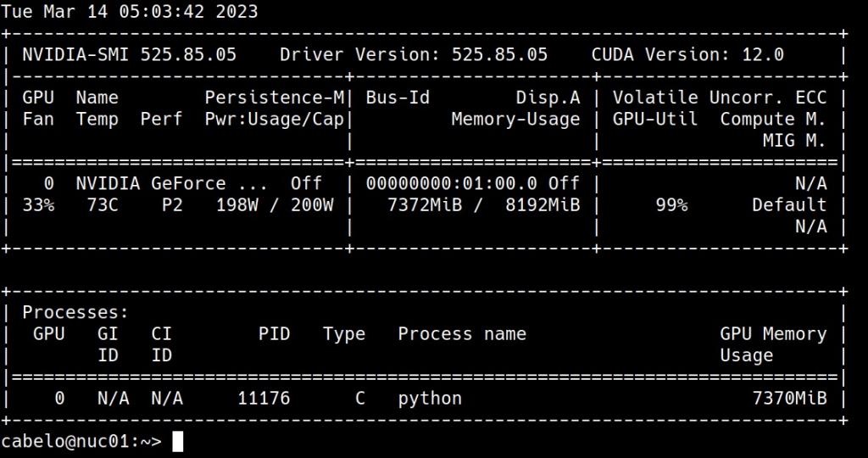868x458 pixels.
Task: Click the Default compute mode value
Action: click(788, 205)
